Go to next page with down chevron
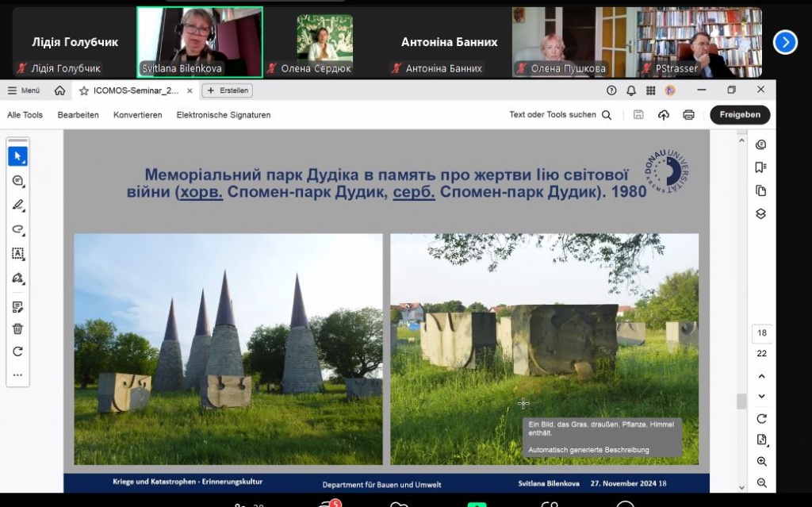Image resolution: width=812 pixels, height=507 pixels. coord(761,396)
